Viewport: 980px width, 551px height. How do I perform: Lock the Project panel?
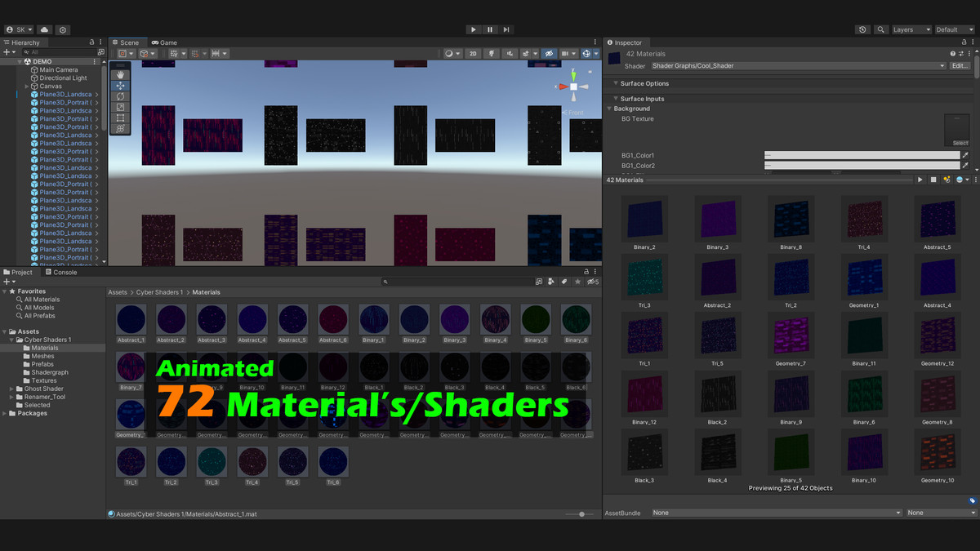tap(586, 272)
